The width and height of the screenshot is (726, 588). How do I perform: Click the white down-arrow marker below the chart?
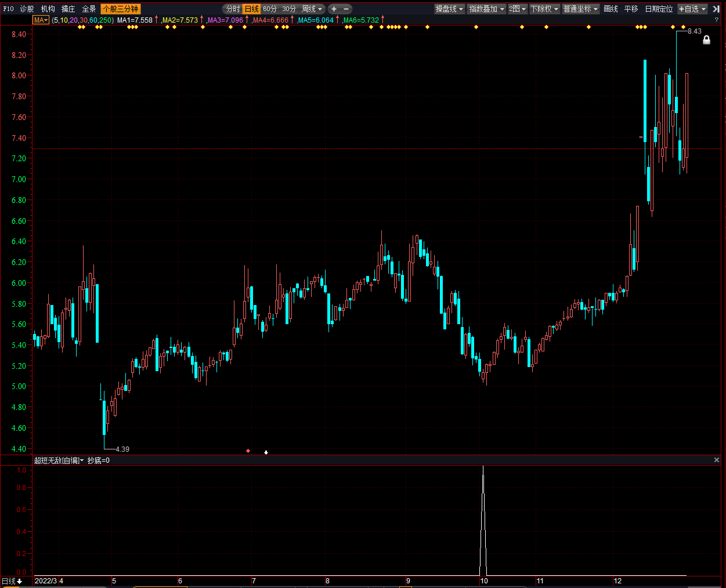point(266,452)
